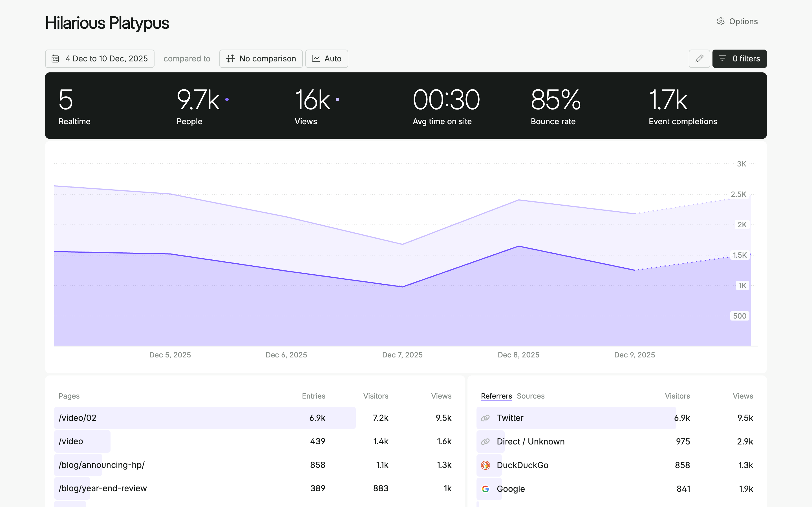Open the No comparison dropdown
812x507 pixels.
[x=261, y=59]
